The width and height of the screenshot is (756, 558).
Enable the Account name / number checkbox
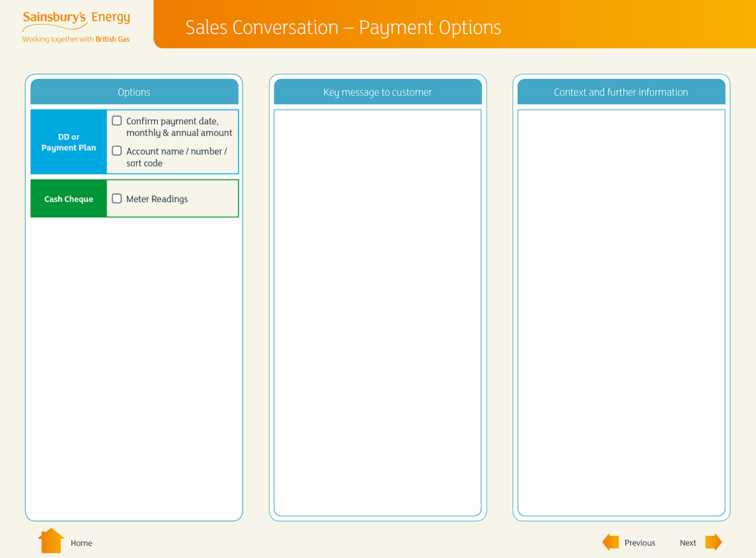pos(117,151)
